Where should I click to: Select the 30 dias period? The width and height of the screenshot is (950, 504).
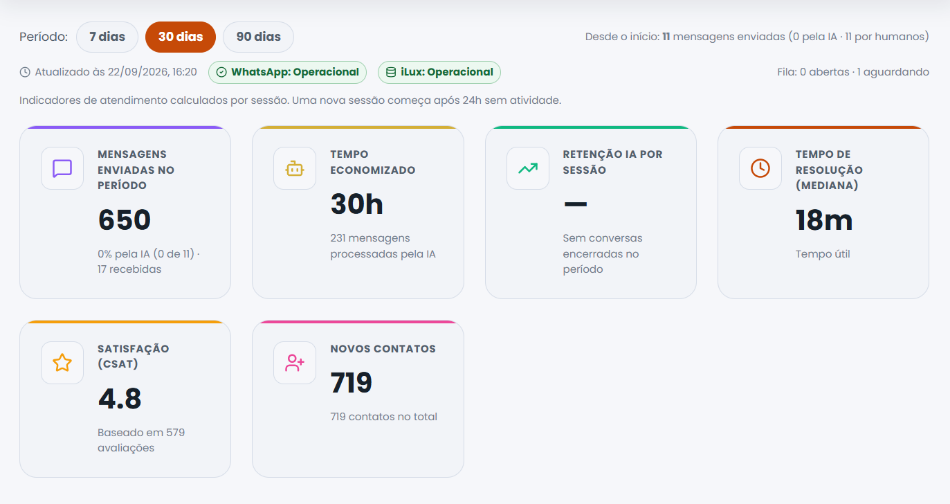(181, 37)
